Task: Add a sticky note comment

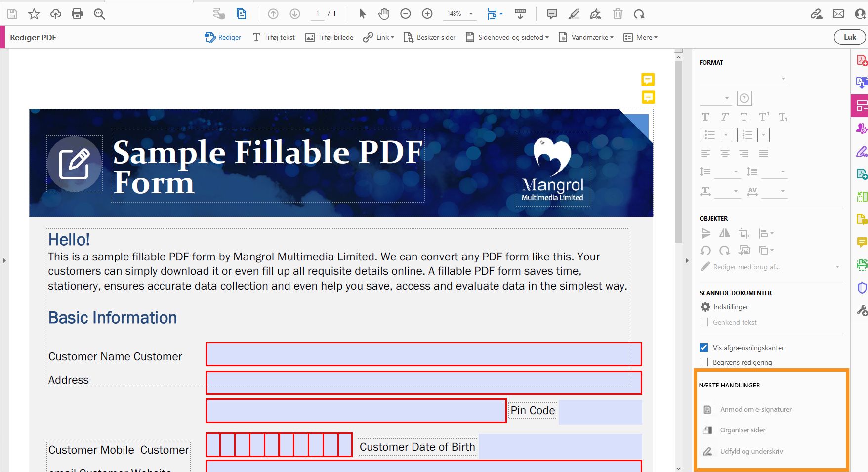Action: click(552, 14)
